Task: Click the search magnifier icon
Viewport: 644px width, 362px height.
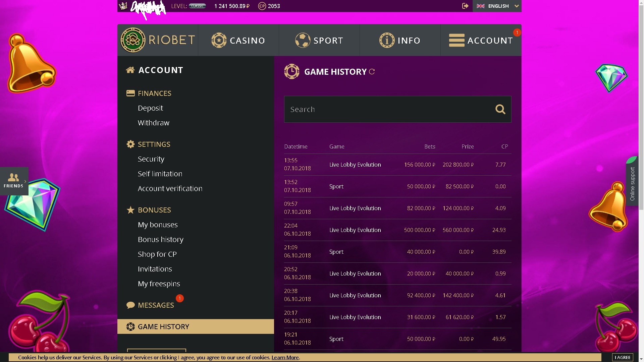Action: point(500,109)
